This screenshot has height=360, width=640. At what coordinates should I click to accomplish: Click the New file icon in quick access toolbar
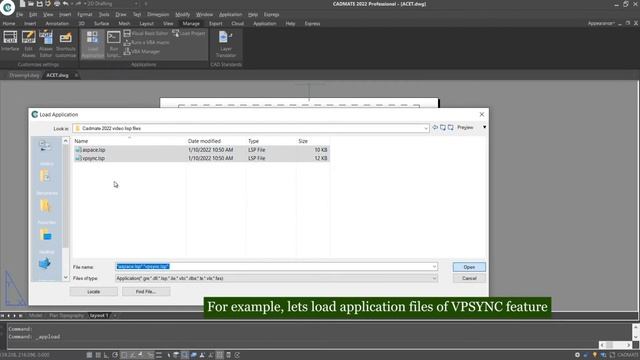click(x=22, y=4)
